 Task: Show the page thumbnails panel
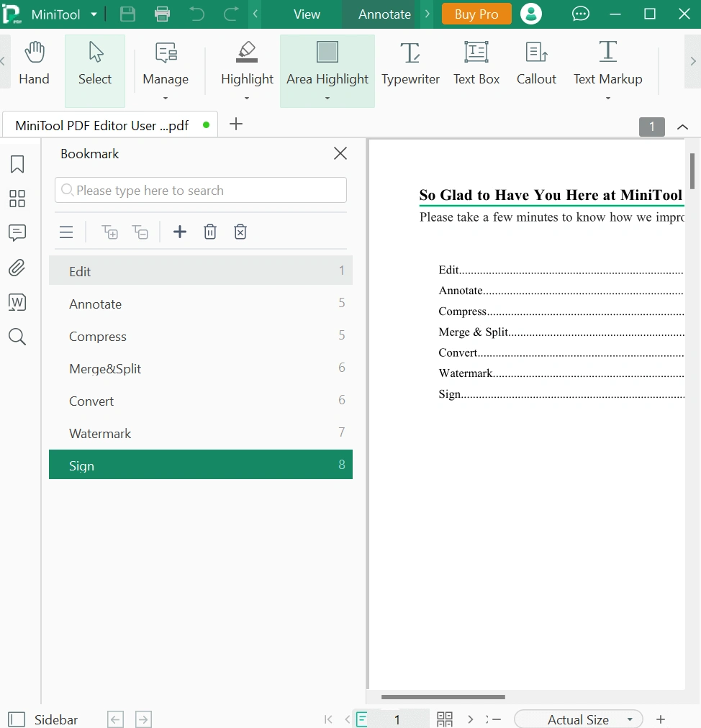[x=17, y=199]
